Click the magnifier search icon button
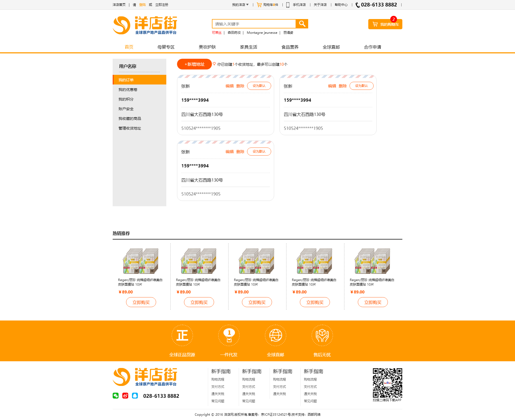This screenshot has width=515, height=420. click(302, 24)
